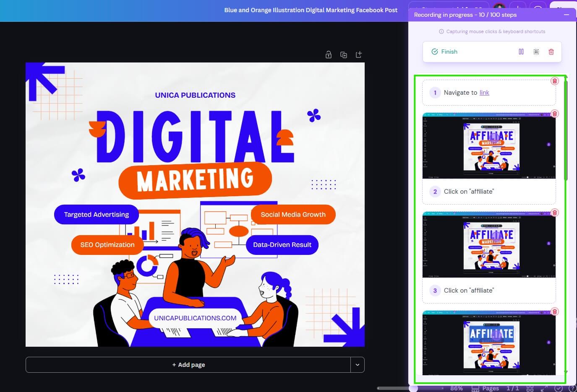577x392 pixels.
Task: Enter fullscreen with the expand arrows icon
Action: pos(544,389)
